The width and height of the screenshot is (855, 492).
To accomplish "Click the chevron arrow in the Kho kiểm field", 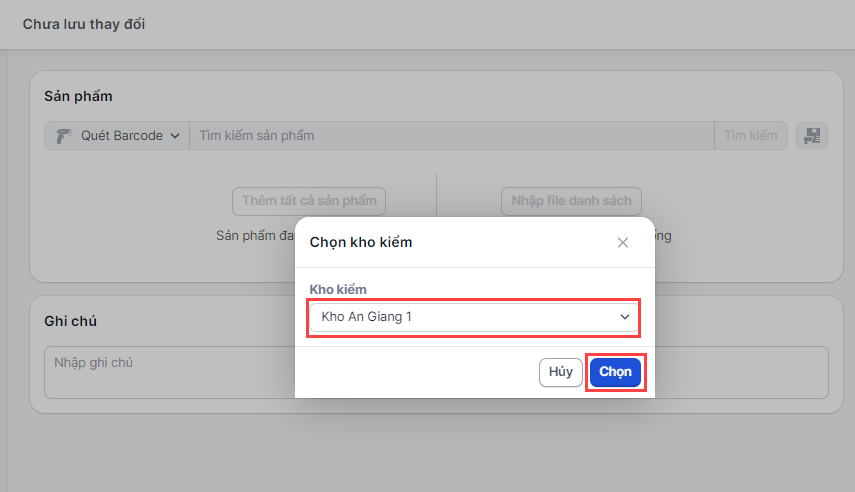I will [x=625, y=317].
